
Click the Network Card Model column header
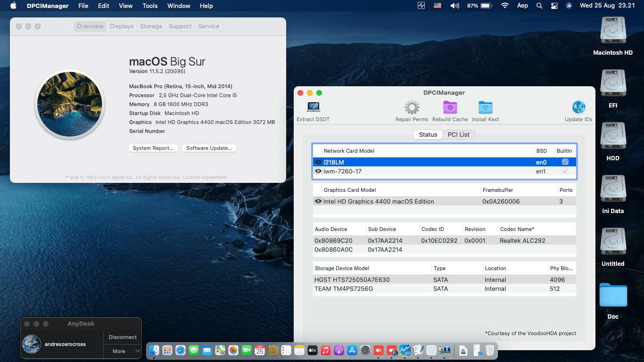click(x=349, y=151)
